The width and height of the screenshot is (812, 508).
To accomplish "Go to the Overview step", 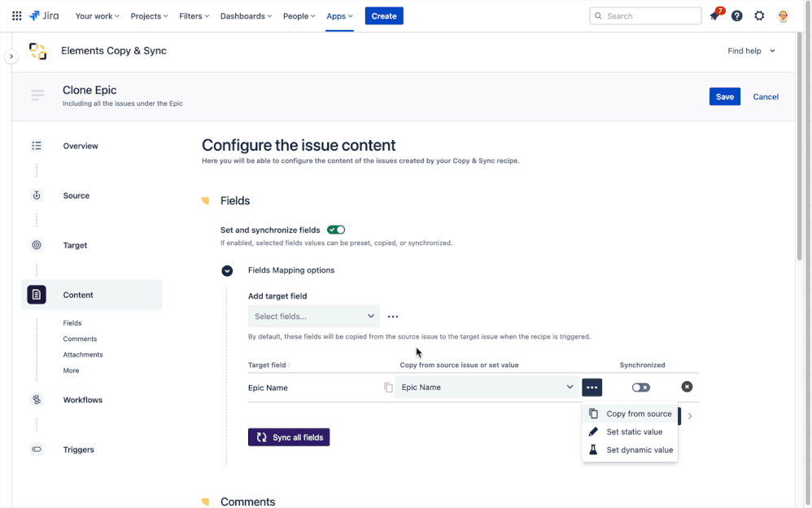I will pyautogui.click(x=81, y=146).
